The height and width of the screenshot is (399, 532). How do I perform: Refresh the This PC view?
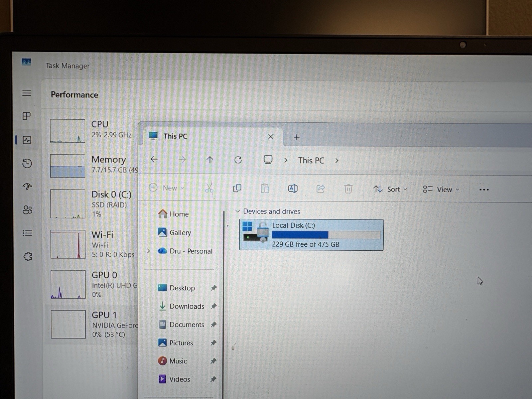point(238,160)
